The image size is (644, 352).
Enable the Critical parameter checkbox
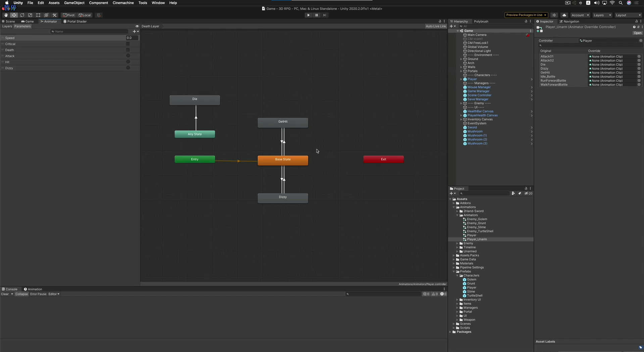click(128, 44)
